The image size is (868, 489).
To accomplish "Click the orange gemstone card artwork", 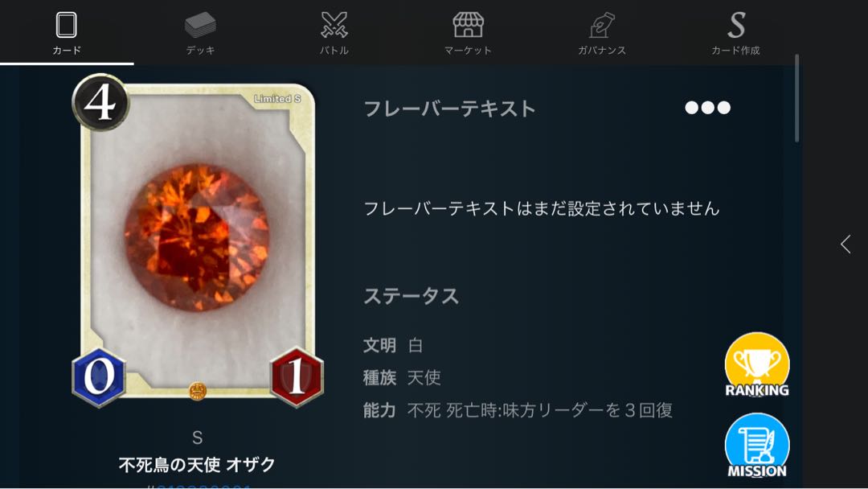I will tap(197, 237).
